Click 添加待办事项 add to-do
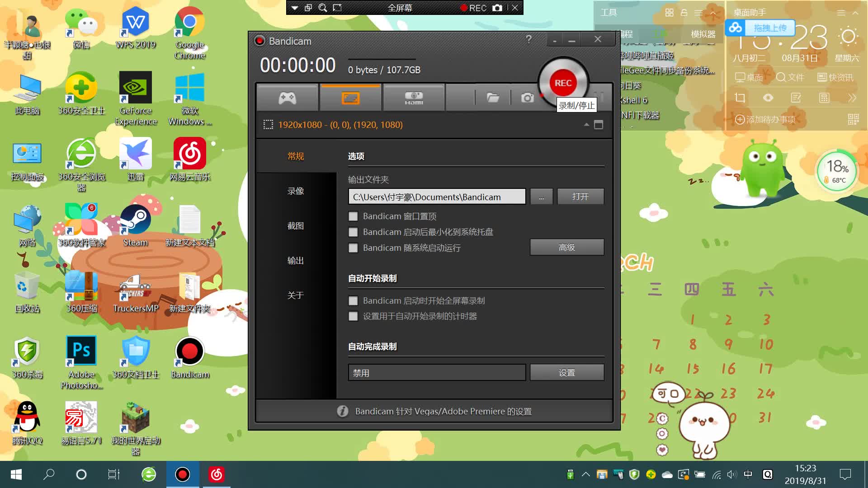Image resolution: width=868 pixels, height=488 pixels. [x=765, y=119]
